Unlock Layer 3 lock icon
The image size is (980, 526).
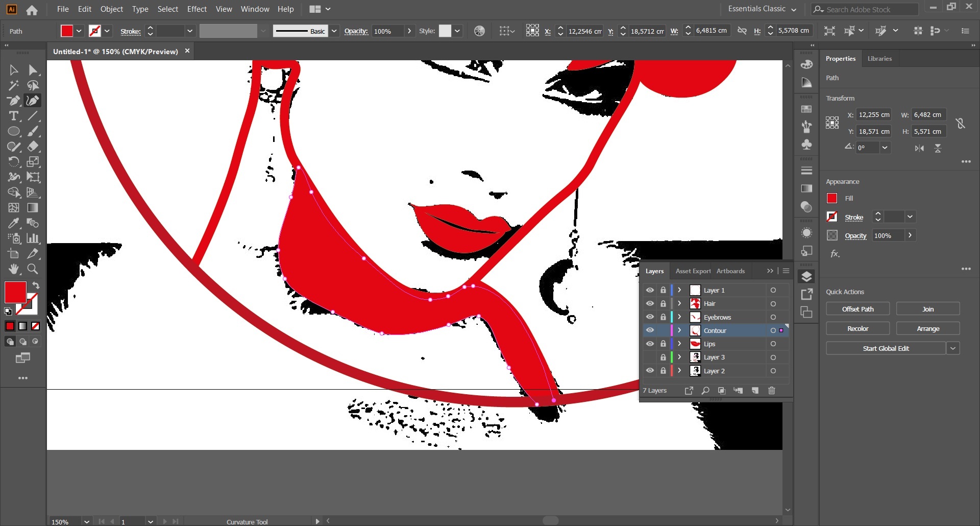click(663, 357)
